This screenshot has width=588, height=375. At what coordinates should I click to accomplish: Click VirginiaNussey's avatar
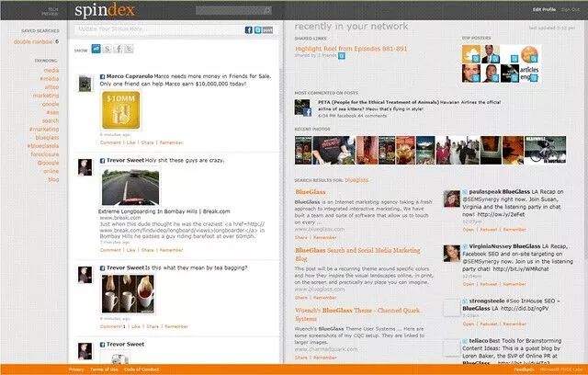click(451, 254)
